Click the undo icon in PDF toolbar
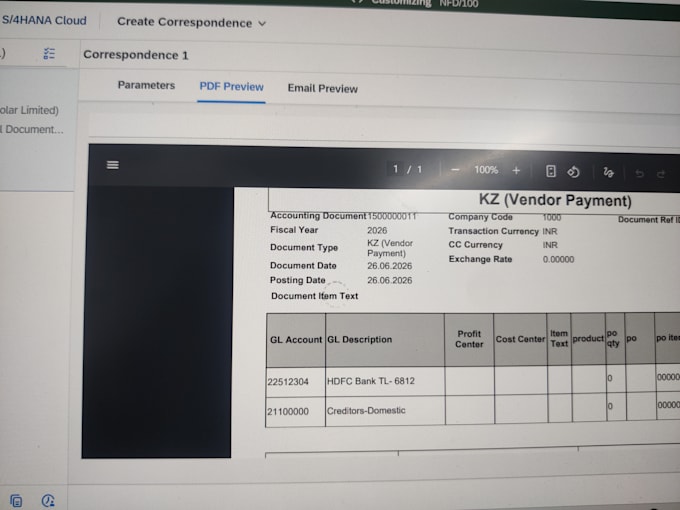 point(639,174)
